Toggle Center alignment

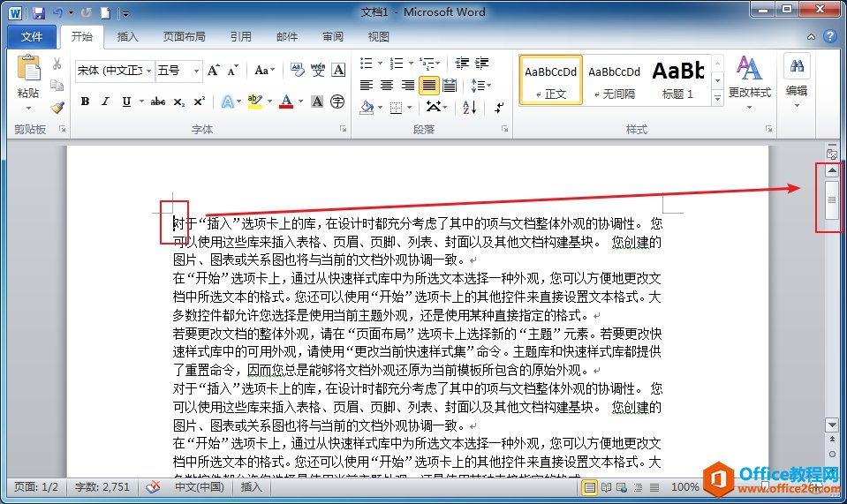pos(387,86)
